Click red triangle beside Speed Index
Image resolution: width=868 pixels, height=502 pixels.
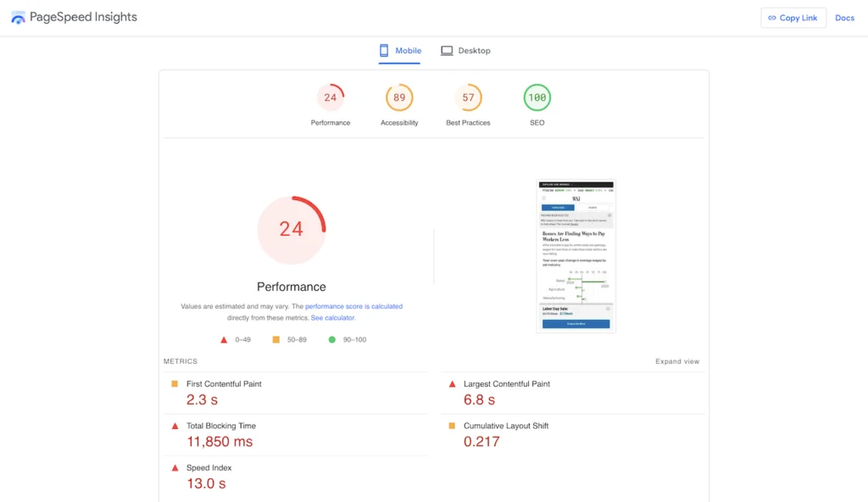tap(175, 467)
